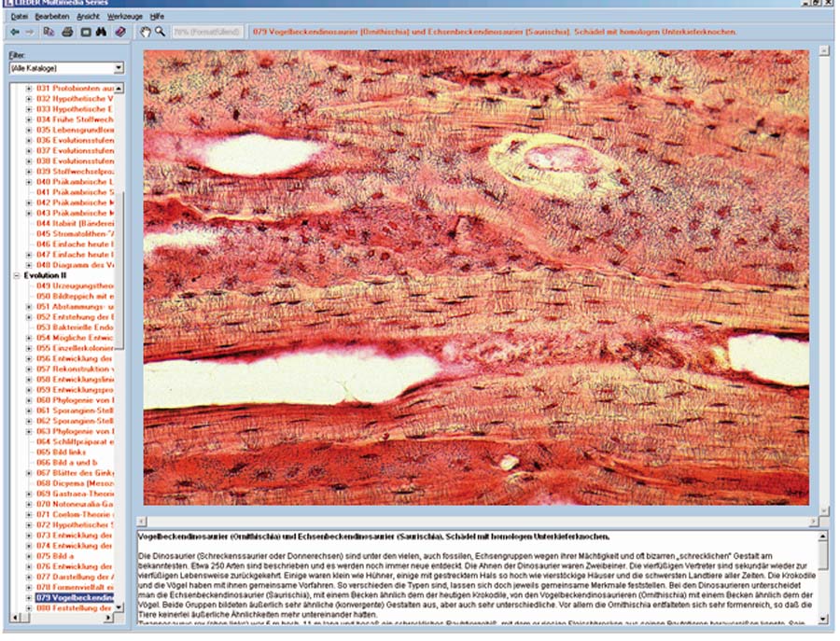Expand tree item 051 Abstammungs
The image size is (840, 641).
pos(29,306)
